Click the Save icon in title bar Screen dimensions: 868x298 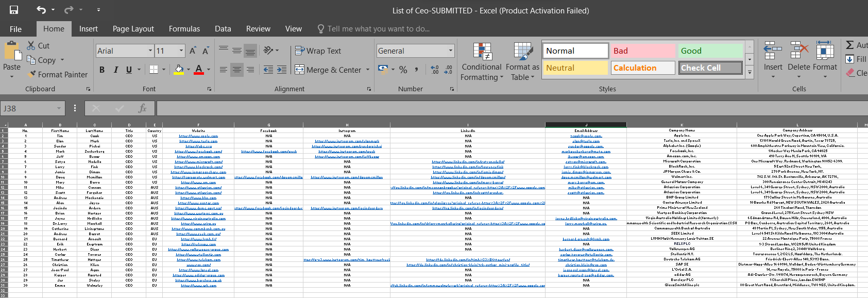14,10
